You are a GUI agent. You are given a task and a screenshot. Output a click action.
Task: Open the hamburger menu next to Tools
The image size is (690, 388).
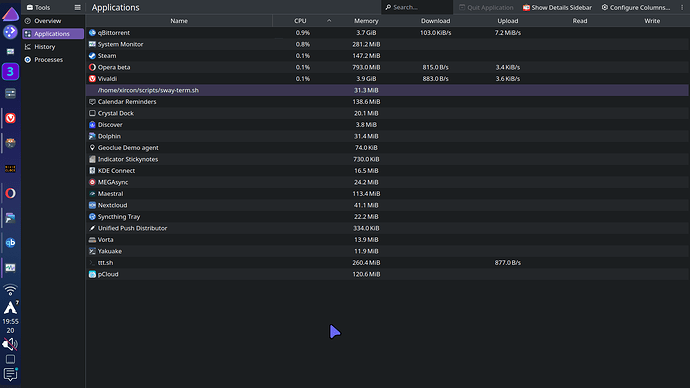point(77,7)
